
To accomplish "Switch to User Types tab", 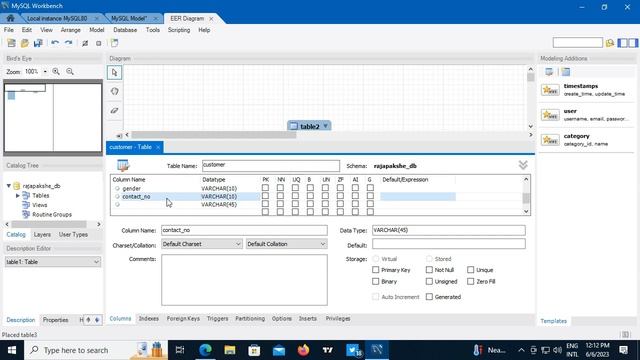I will pos(73,235).
